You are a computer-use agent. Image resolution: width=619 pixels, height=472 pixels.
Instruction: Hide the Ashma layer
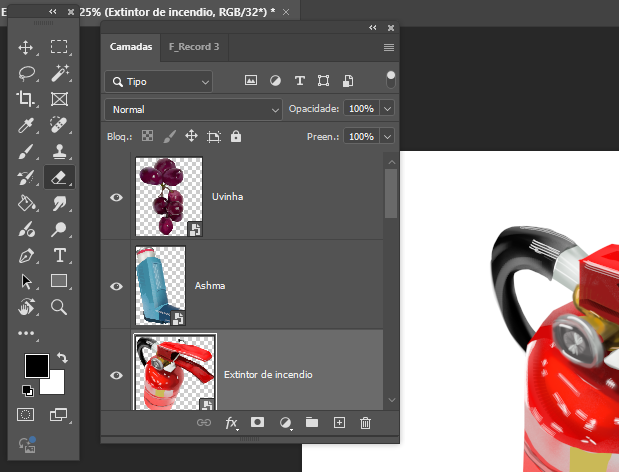click(116, 286)
